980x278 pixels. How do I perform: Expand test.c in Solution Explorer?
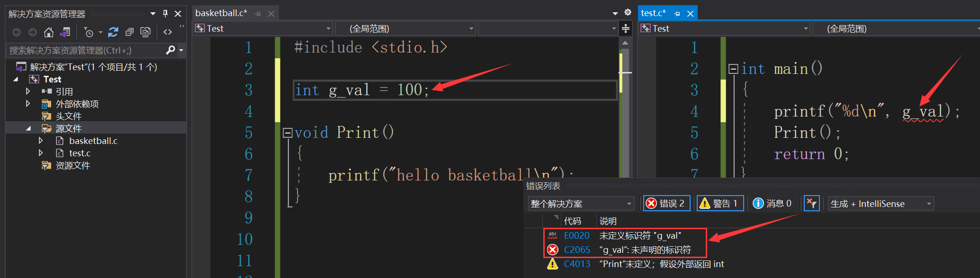coord(41,152)
